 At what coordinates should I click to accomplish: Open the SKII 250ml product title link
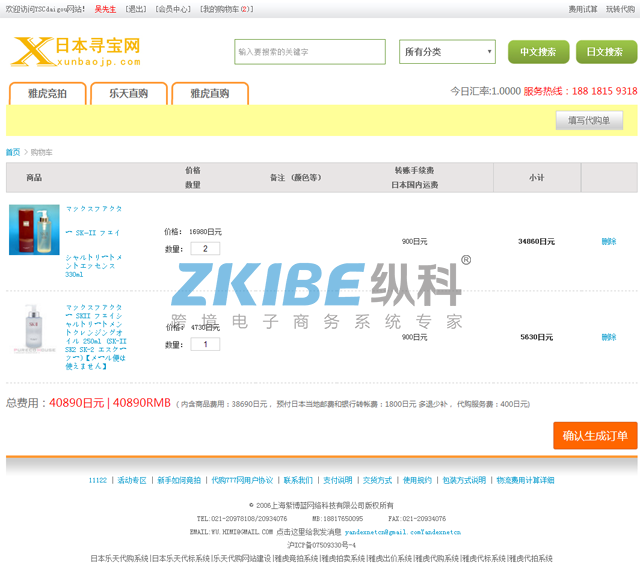96,337
